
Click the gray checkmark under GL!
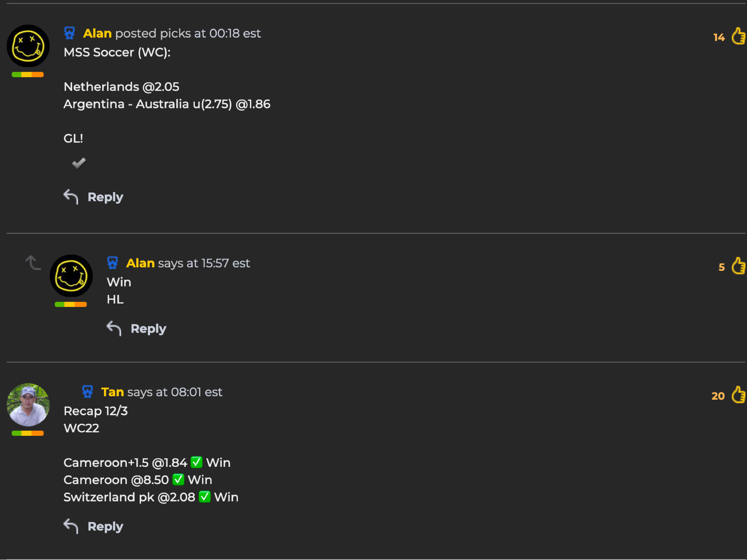(79, 163)
